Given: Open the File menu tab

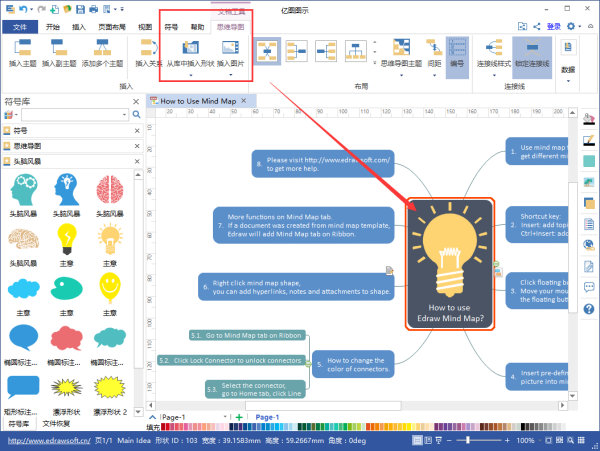Looking at the screenshot, I should (20, 27).
